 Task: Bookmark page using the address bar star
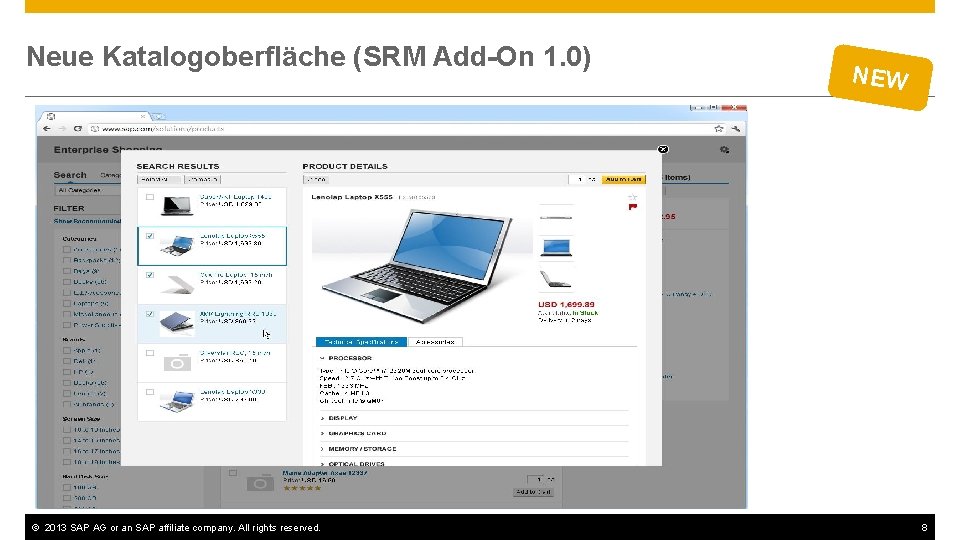719,129
